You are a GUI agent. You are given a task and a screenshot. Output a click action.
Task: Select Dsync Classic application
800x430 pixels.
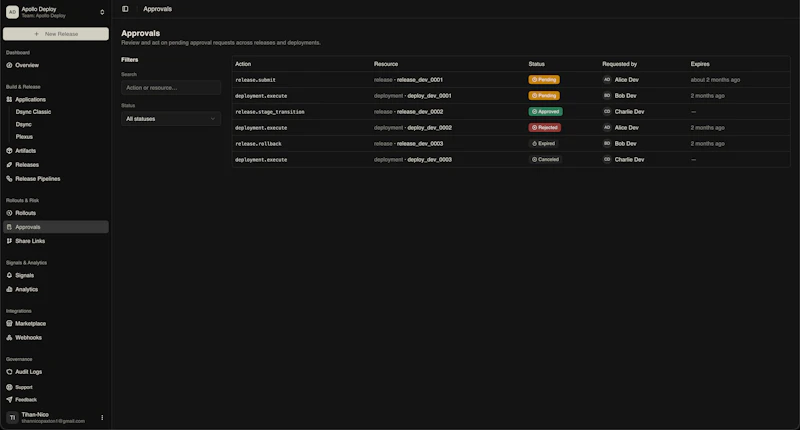pyautogui.click(x=33, y=112)
